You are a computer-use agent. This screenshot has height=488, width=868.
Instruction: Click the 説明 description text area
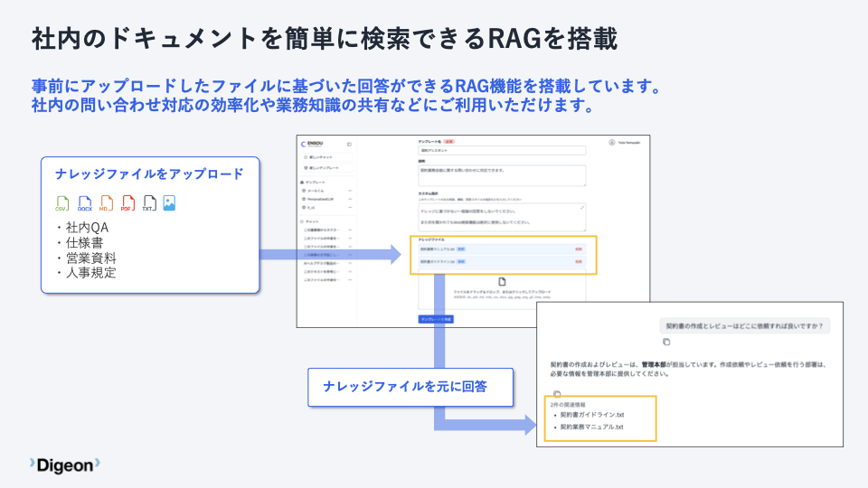(x=502, y=175)
